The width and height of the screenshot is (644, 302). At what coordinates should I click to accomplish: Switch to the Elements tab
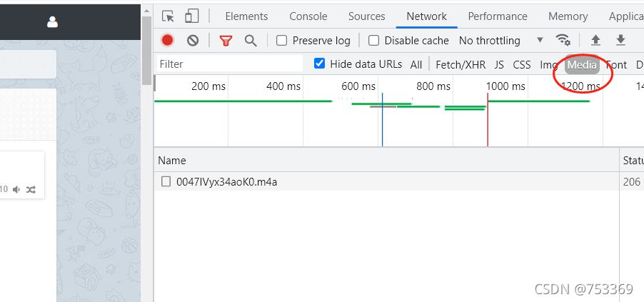(246, 16)
